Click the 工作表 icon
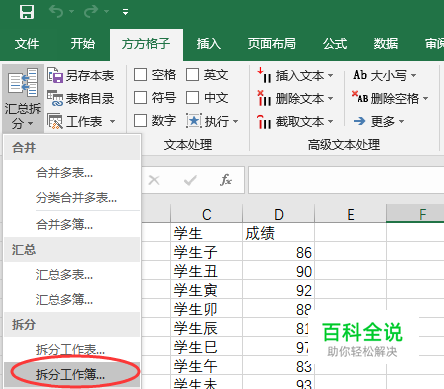Screen dimensions: 444x389 pos(55,121)
